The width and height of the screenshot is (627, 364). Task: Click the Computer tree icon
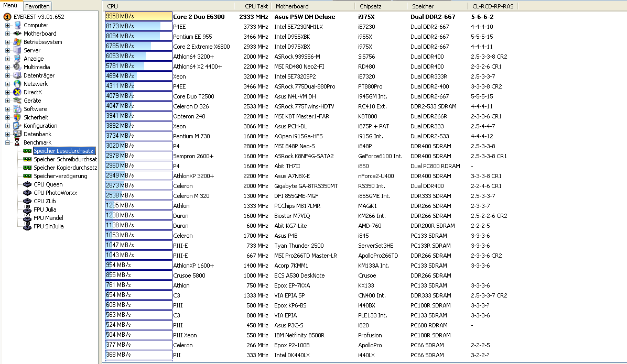[x=17, y=25]
